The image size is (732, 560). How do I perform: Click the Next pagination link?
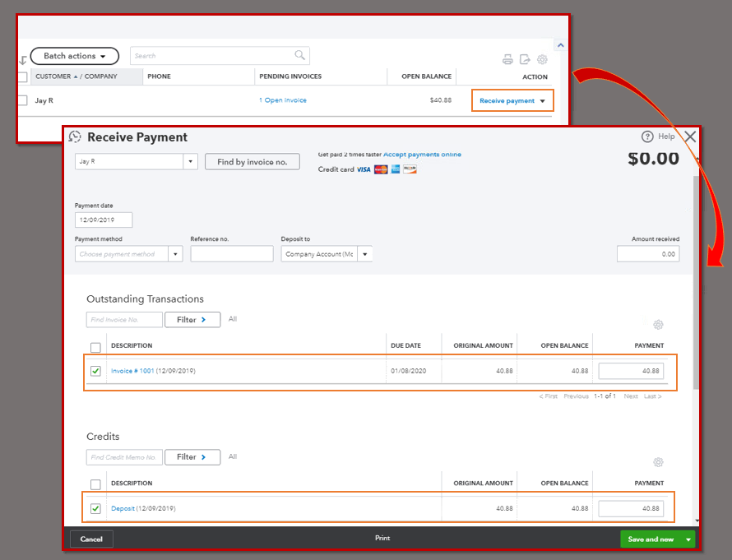pyautogui.click(x=631, y=396)
